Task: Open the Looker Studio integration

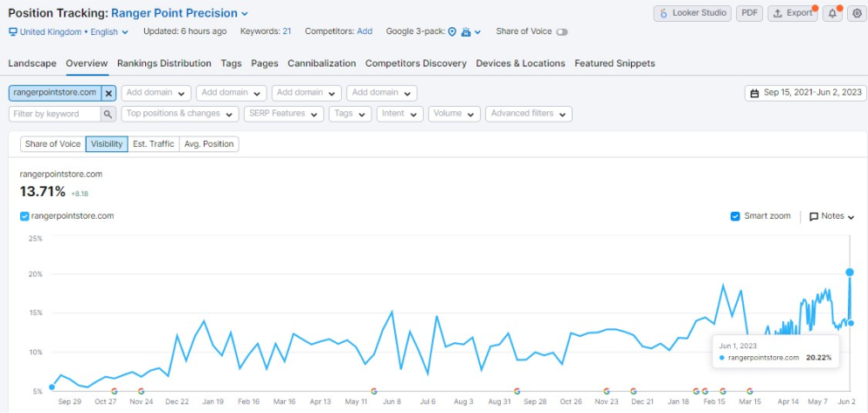Action: tap(692, 13)
